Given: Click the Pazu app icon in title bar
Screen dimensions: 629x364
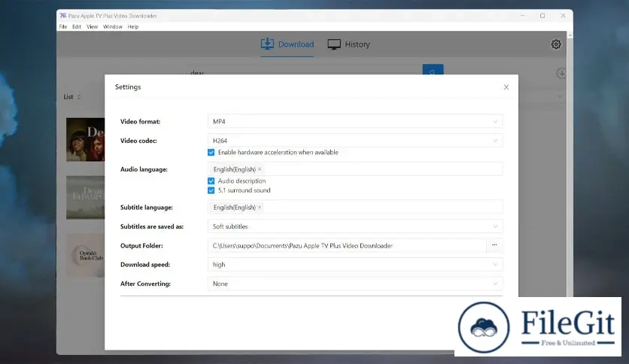Looking at the screenshot, I should [63, 16].
